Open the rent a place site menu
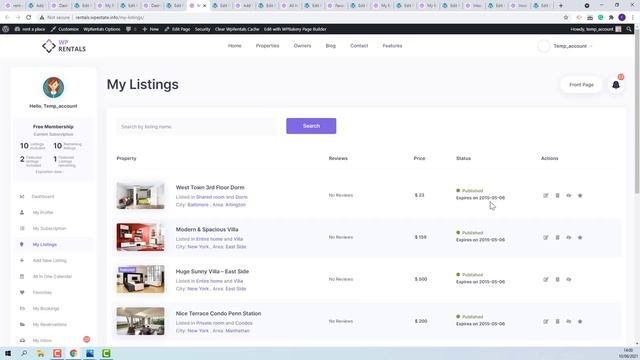 (30, 29)
